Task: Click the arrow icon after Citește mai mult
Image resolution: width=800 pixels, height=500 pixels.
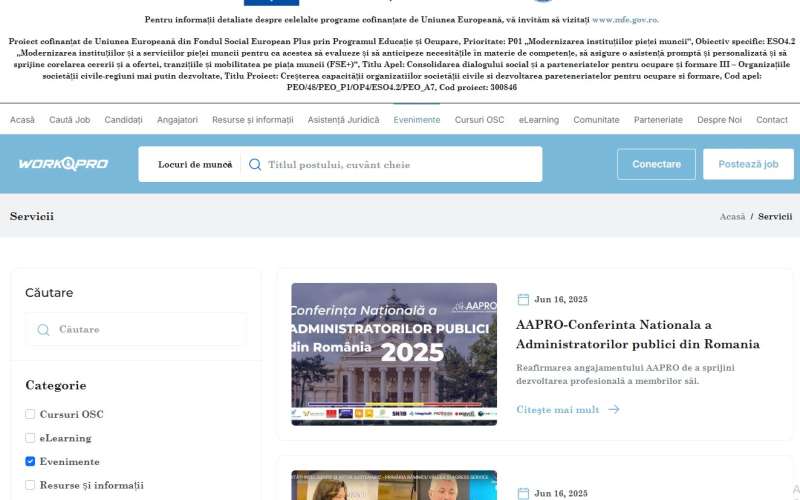Action: [614, 409]
